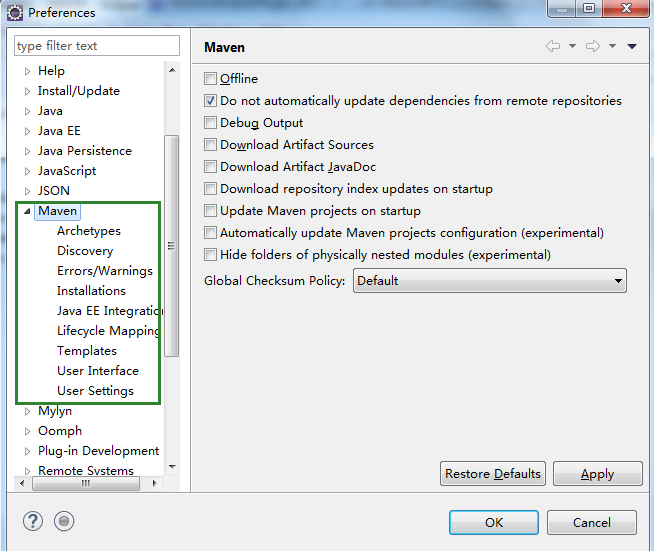Screen dimensions: 654x551
Task: Expand the Plug-in Development tree node
Action: [x=27, y=451]
